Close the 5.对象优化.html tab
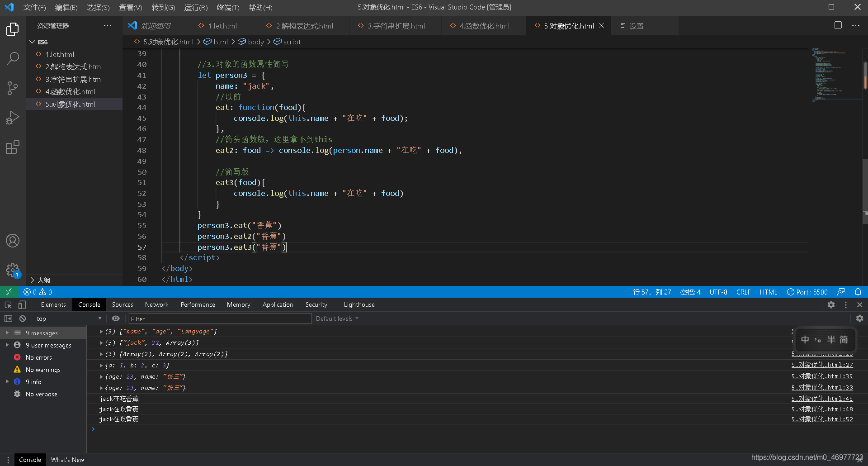Screen dimensions: 868x466 coord(601,26)
